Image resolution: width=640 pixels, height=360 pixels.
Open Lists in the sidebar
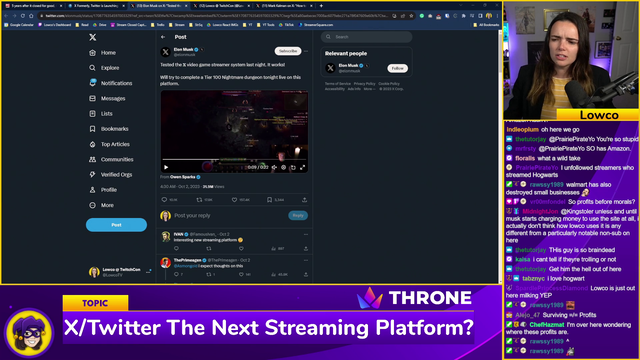(101, 113)
